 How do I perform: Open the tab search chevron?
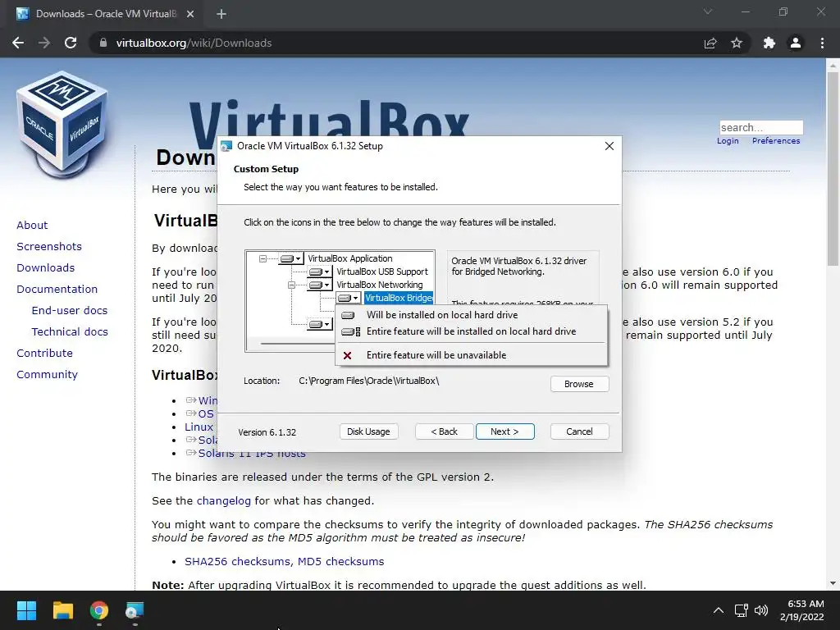pos(708,11)
